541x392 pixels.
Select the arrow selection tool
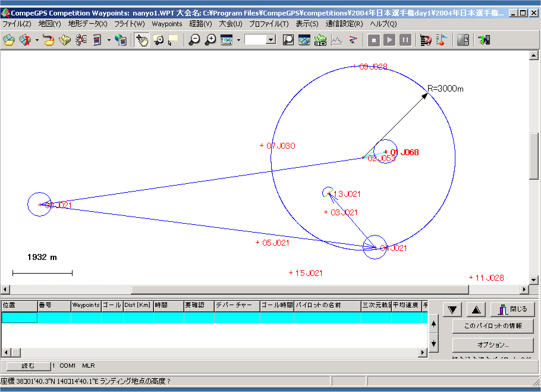(173, 40)
